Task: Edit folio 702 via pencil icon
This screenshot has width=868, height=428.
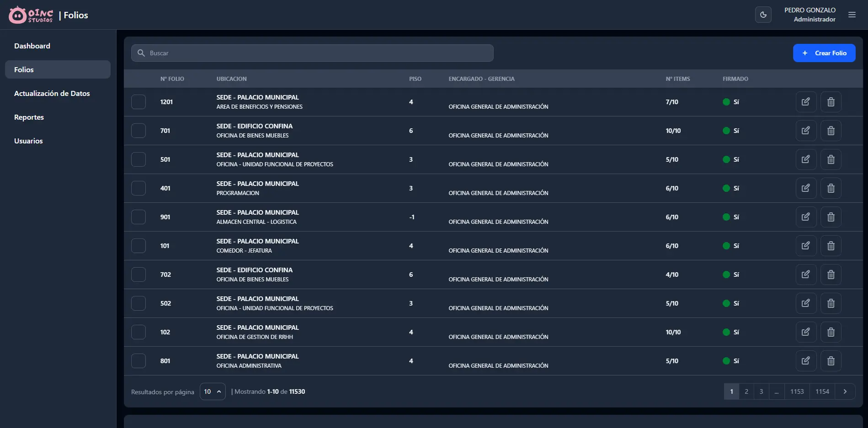Action: (805, 275)
